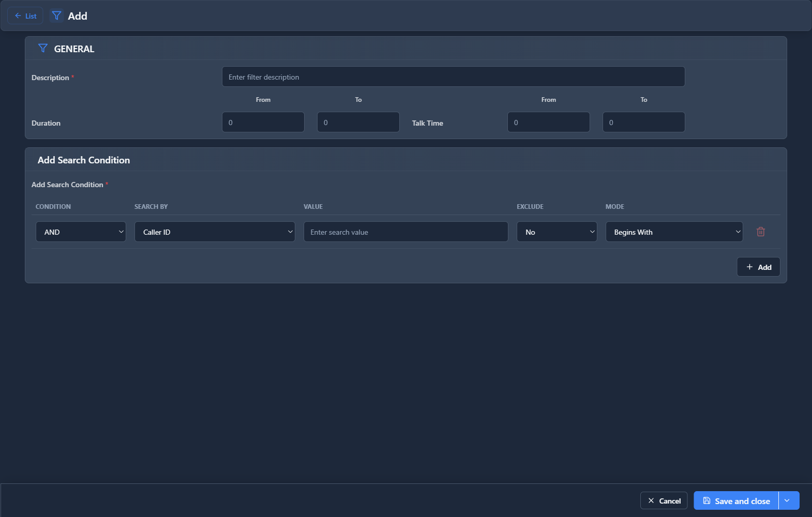
Task: Click the Duration To input field
Action: pos(358,123)
